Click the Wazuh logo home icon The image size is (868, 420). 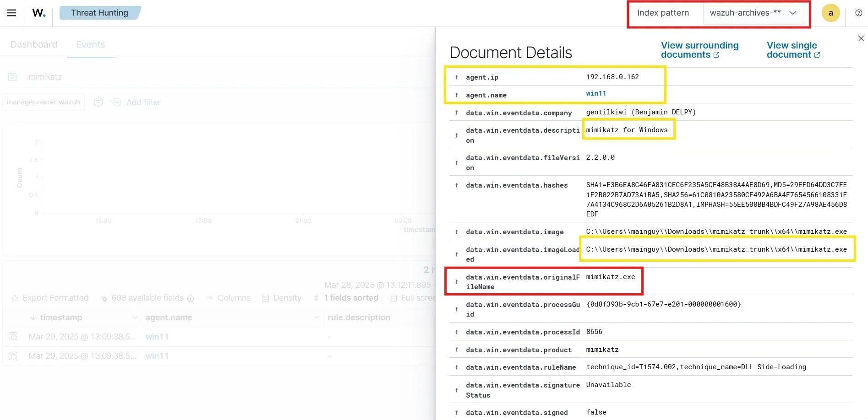[39, 13]
